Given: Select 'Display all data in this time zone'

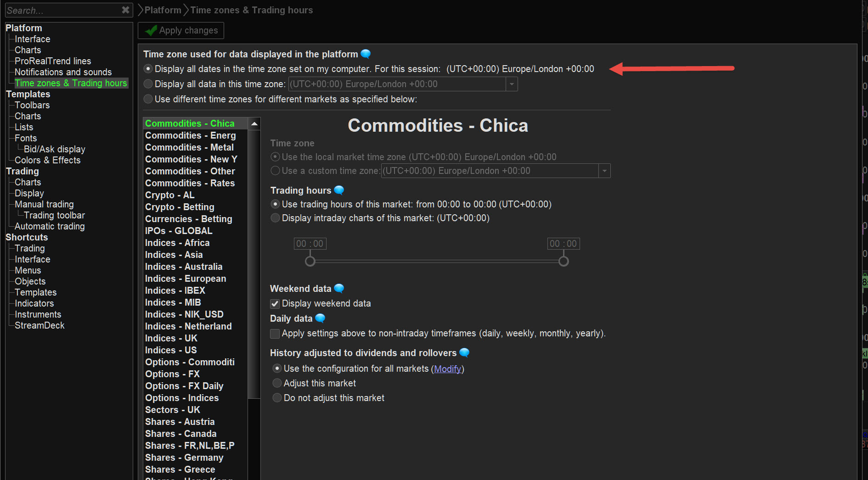Looking at the screenshot, I should click(148, 84).
